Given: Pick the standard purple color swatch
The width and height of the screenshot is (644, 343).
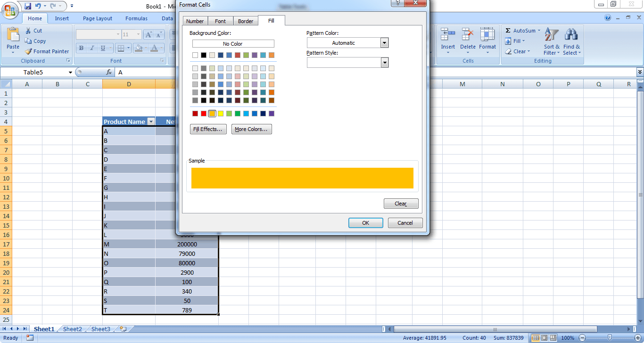Looking at the screenshot, I should [272, 114].
